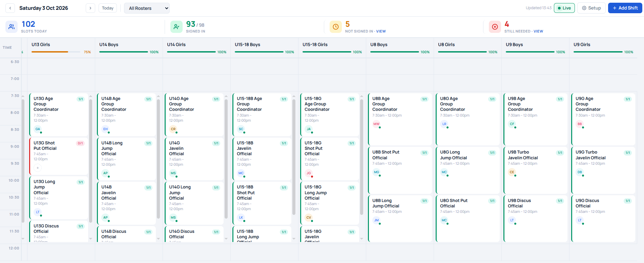Image resolution: width=644 pixels, height=263 pixels.
Task: Click the Still Needed red icon
Action: [x=495, y=27]
